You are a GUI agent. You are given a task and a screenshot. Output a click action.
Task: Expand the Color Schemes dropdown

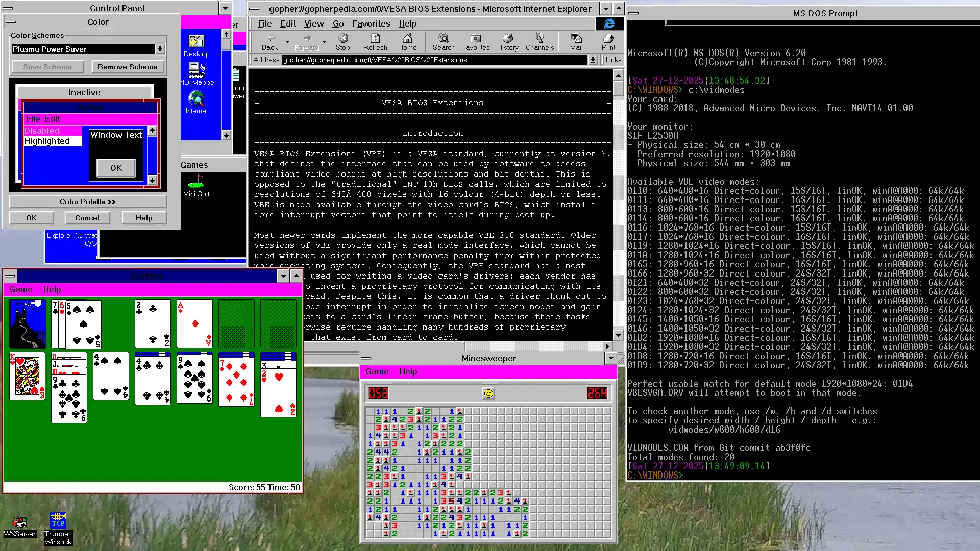(x=160, y=49)
